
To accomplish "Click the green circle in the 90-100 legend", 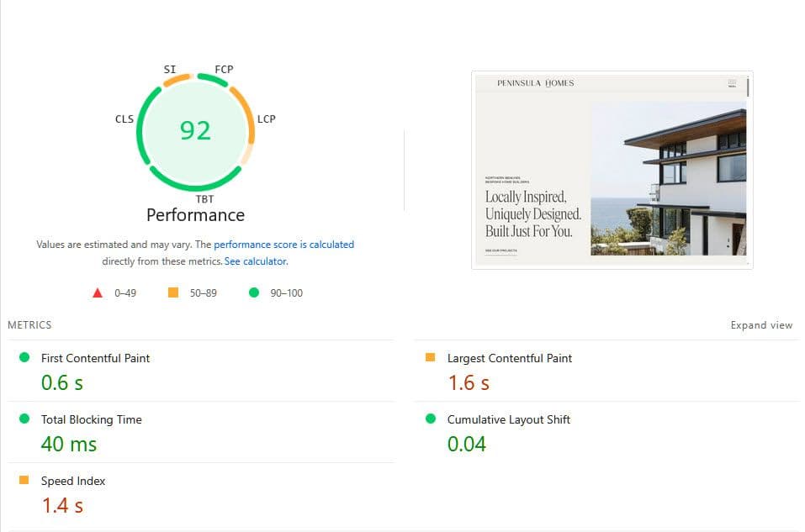I will 252,292.
